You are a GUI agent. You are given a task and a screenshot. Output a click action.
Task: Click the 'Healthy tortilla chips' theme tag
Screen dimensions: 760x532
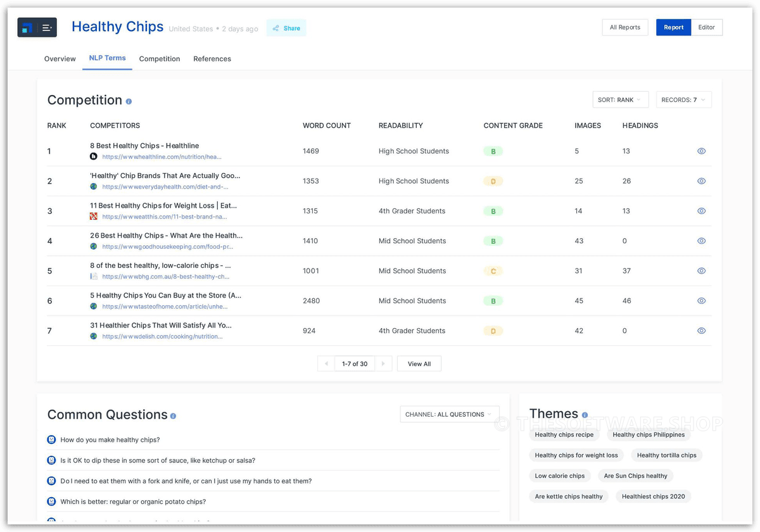pos(667,455)
